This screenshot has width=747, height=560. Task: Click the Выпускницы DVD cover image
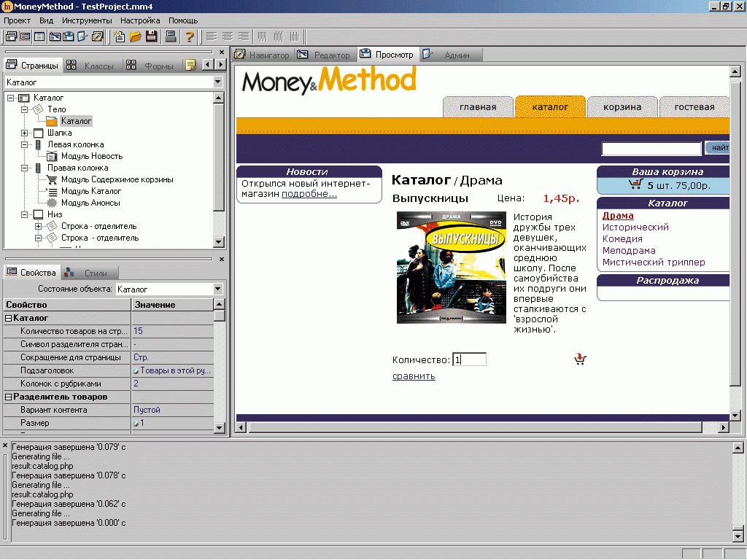coord(451,268)
